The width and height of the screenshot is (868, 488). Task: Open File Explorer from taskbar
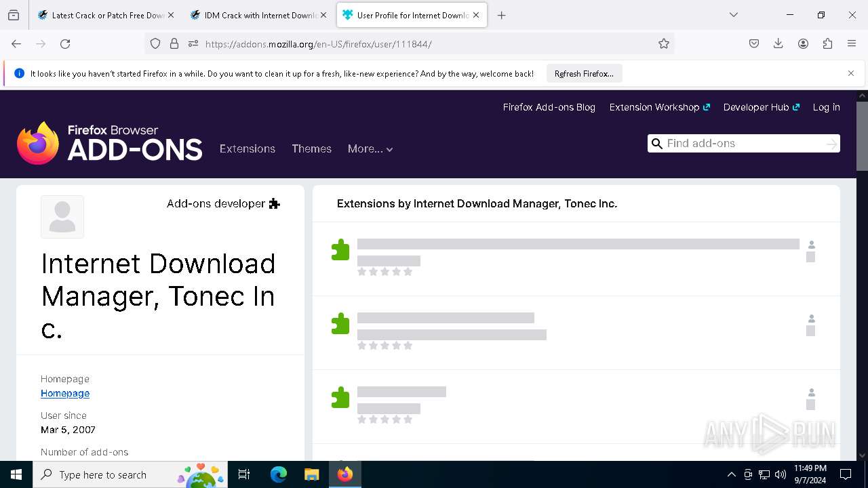(311, 474)
